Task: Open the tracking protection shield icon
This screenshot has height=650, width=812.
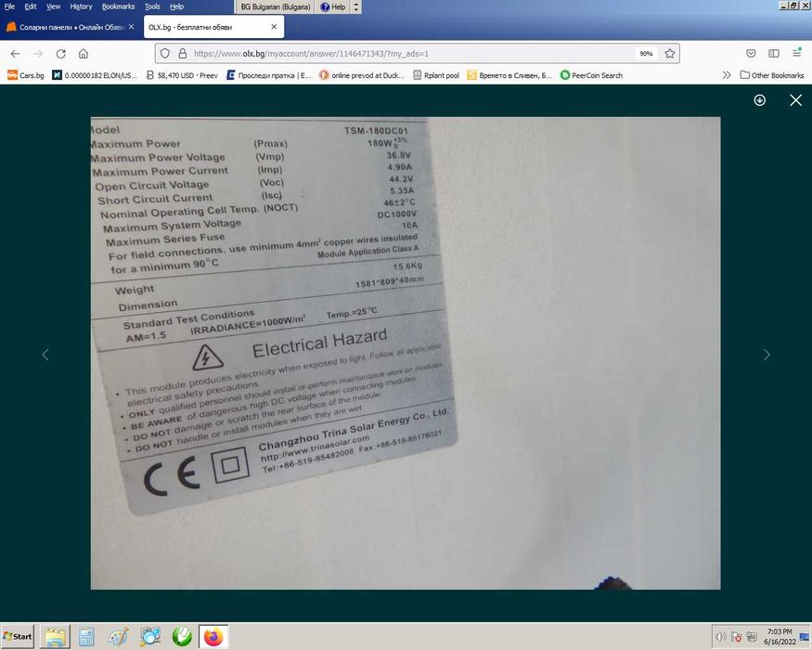Action: click(164, 53)
